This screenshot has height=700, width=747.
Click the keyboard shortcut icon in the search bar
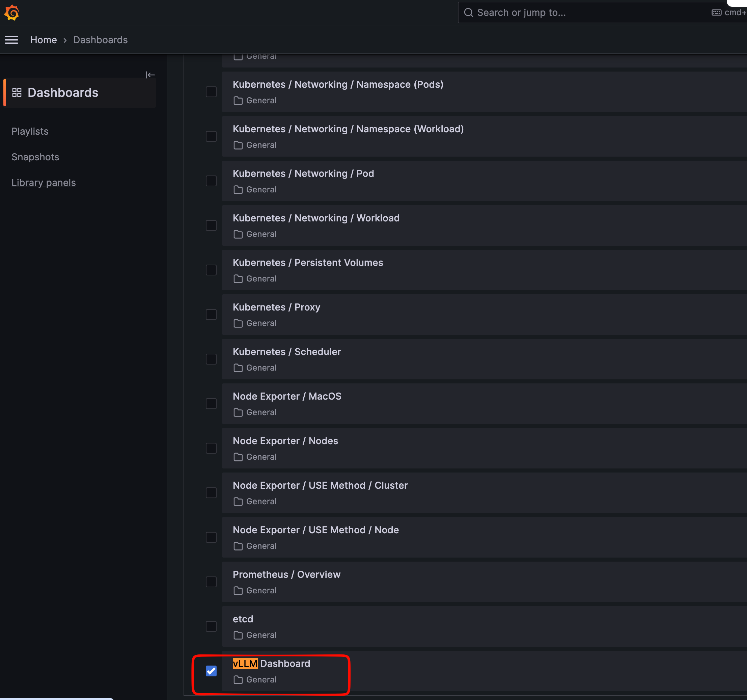(x=716, y=13)
